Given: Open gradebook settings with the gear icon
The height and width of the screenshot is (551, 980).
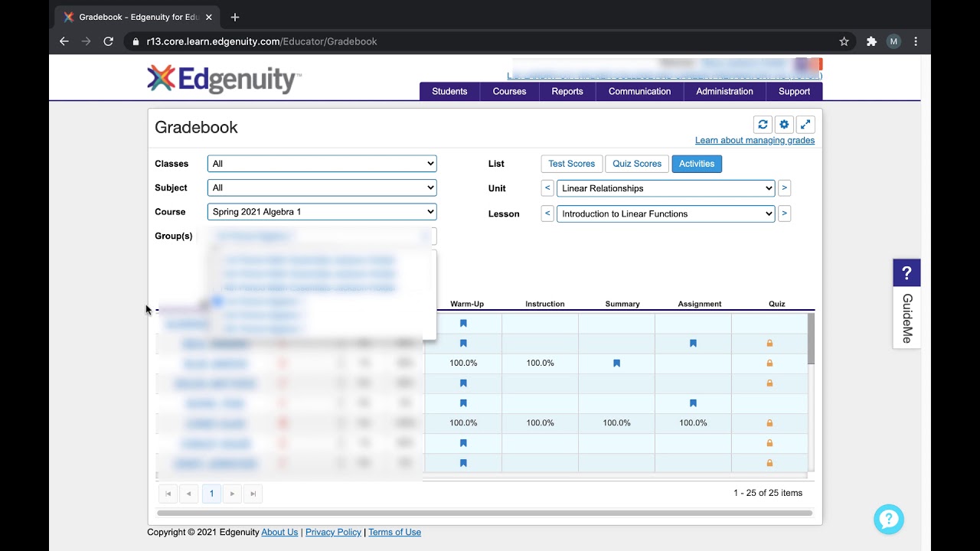Looking at the screenshot, I should pos(784,125).
